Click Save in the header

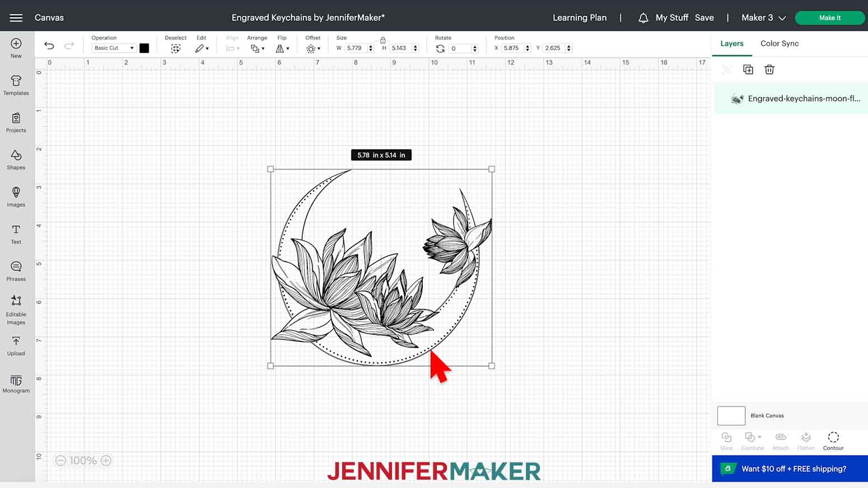coord(704,18)
